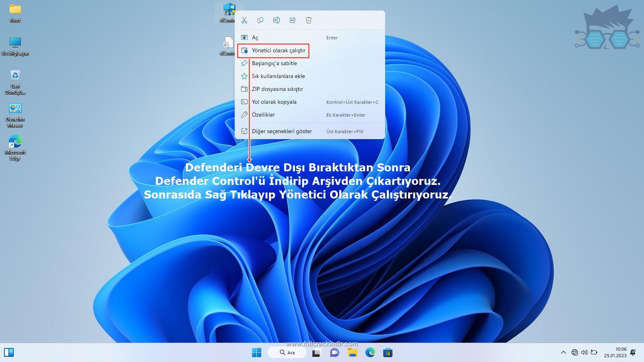Launch Microsoft Edge from the taskbar
Image resolution: width=644 pixels, height=362 pixels.
[370, 353]
